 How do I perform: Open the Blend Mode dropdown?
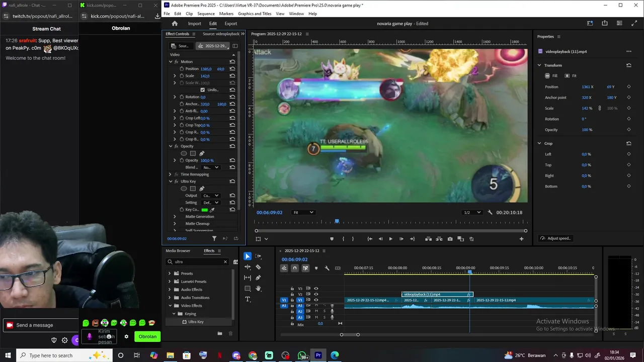210,167
